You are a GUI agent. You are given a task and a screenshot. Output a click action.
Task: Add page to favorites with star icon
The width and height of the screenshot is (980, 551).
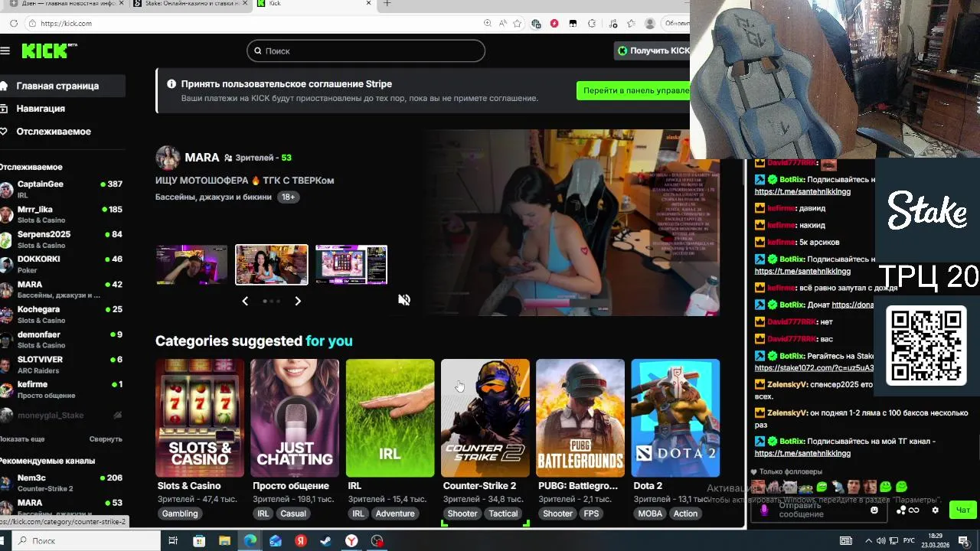[x=517, y=24]
